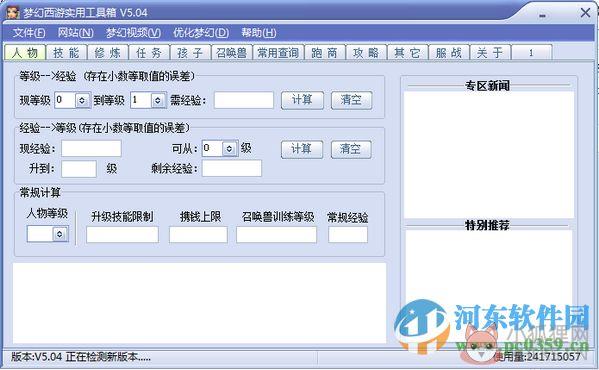Click the large output text area
Image resolution: width=599 pixels, height=370 pixels.
pyautogui.click(x=199, y=303)
